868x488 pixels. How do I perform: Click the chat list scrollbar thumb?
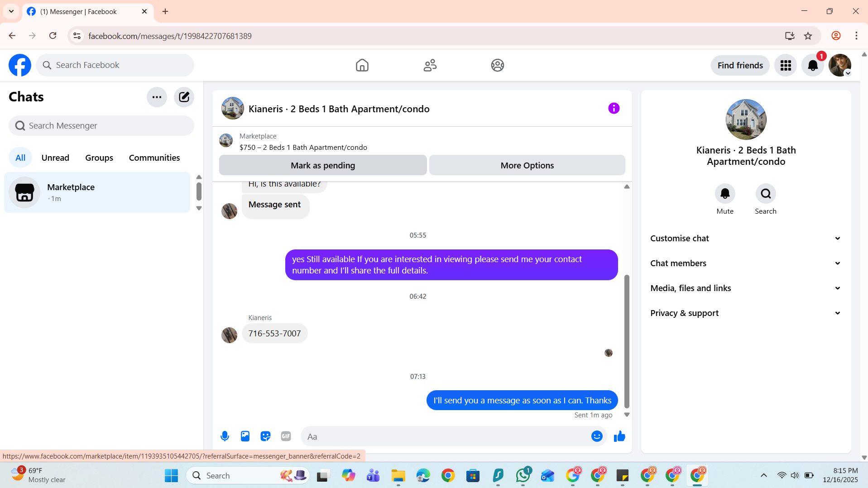click(x=199, y=191)
